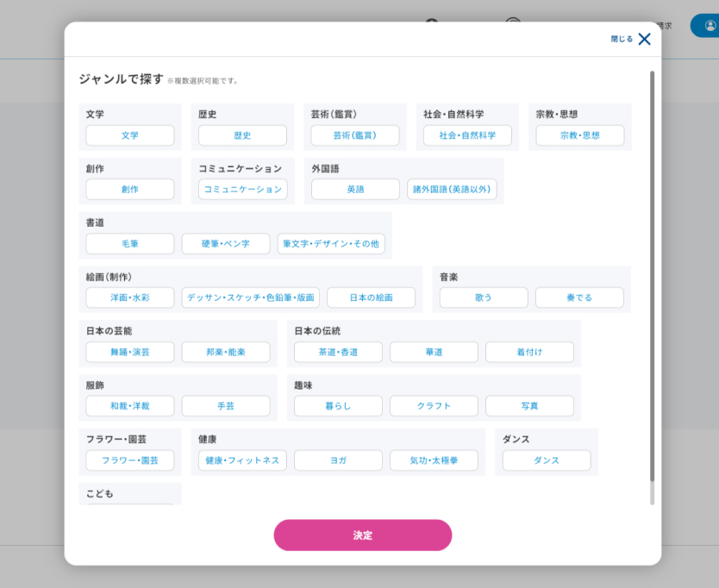Screen dimensions: 719x588
Task: Pick the 英語 foreign language option
Action: (355, 190)
